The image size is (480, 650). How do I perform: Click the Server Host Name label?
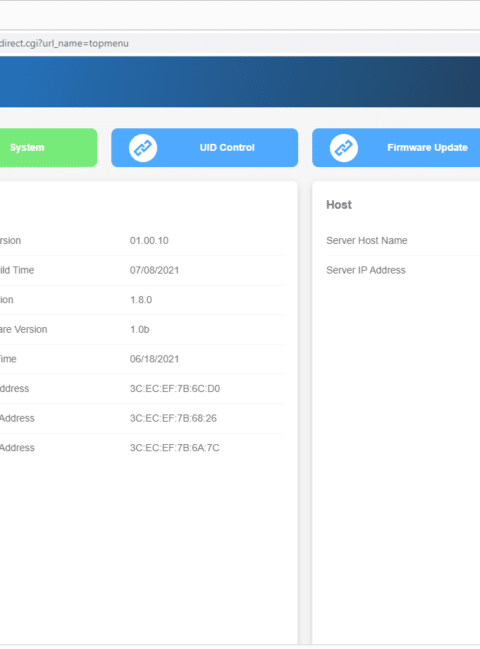coord(366,240)
